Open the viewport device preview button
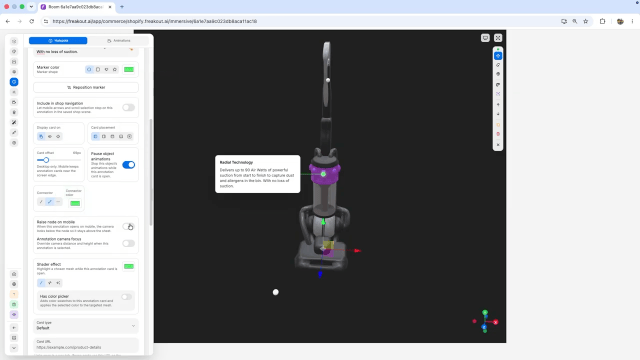The image size is (640, 360). coord(485,38)
